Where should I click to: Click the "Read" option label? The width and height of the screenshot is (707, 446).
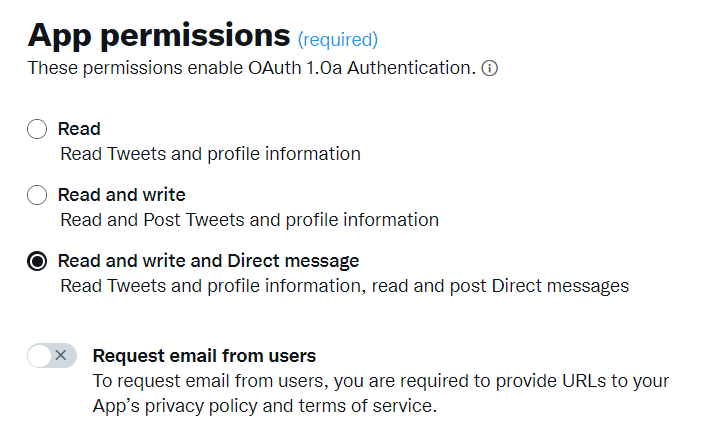point(79,129)
